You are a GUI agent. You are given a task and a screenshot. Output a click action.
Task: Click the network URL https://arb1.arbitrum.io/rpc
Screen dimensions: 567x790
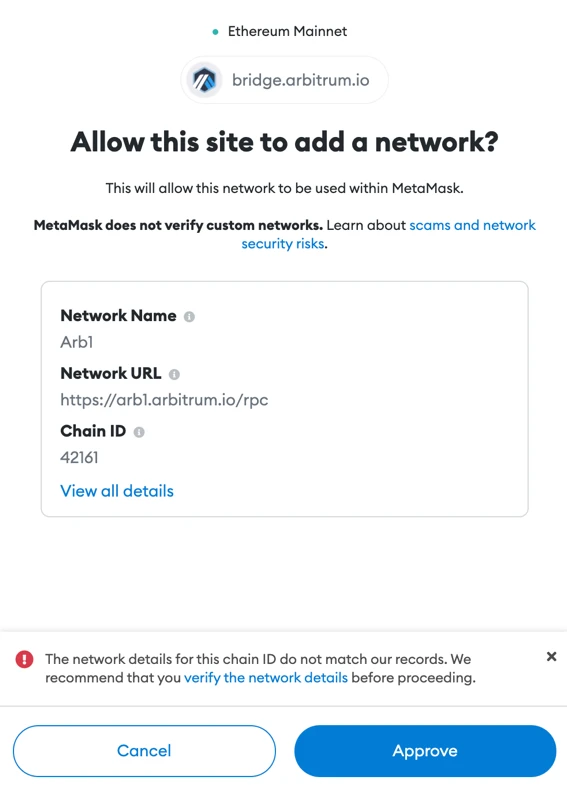click(164, 400)
